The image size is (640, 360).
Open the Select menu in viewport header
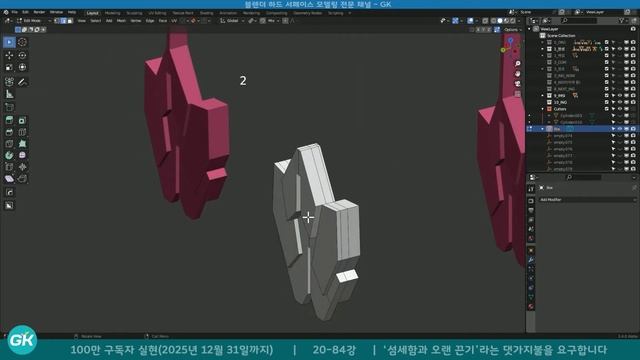pyautogui.click(x=96, y=21)
